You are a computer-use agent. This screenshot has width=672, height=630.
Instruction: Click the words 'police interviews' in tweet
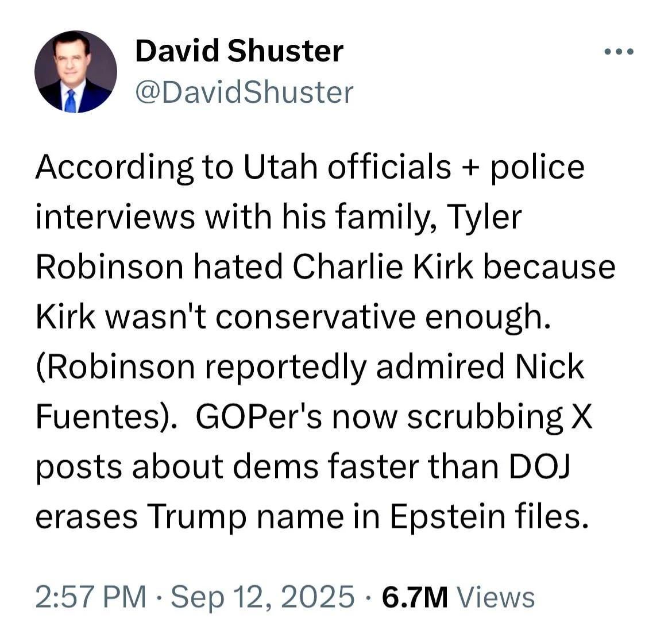(x=537, y=167)
